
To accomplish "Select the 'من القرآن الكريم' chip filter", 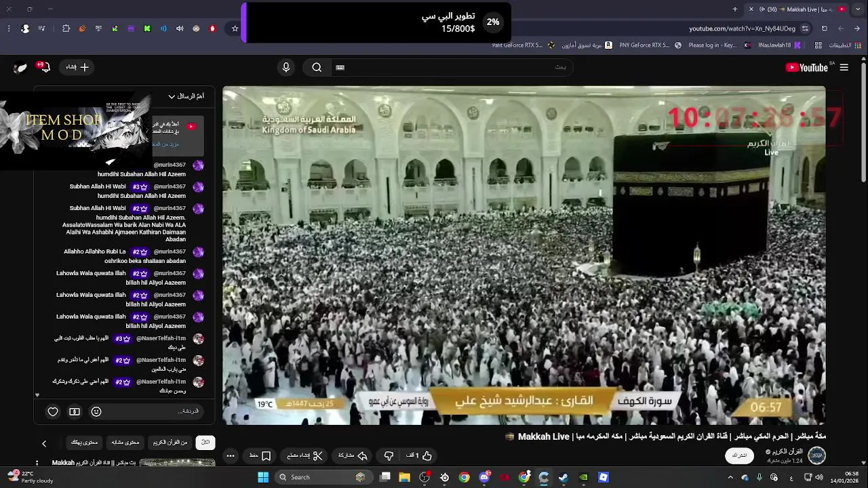I will pyautogui.click(x=170, y=443).
